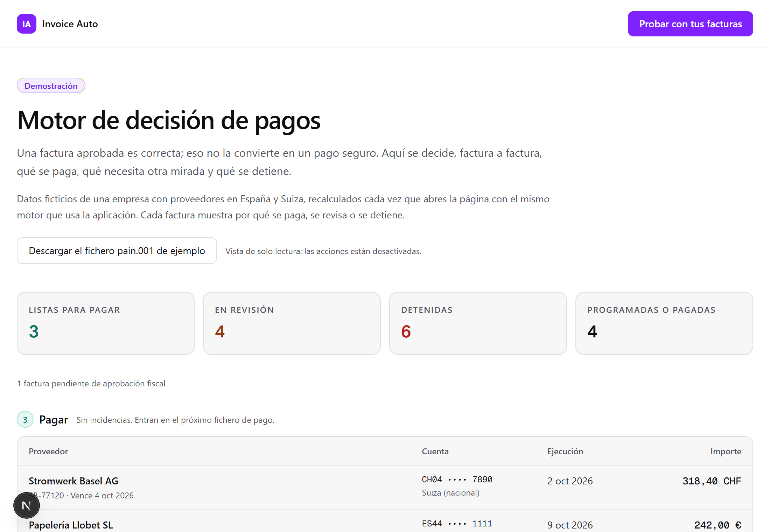Screen dimensions: 770x532
Task: Select the Programadas o pagadas card
Action: (x=664, y=323)
